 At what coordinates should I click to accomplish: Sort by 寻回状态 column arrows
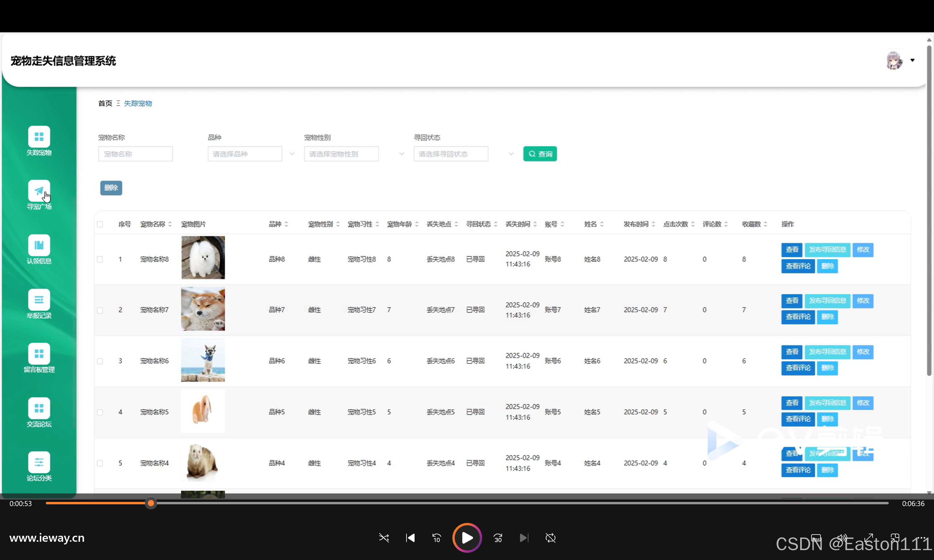pos(495,224)
